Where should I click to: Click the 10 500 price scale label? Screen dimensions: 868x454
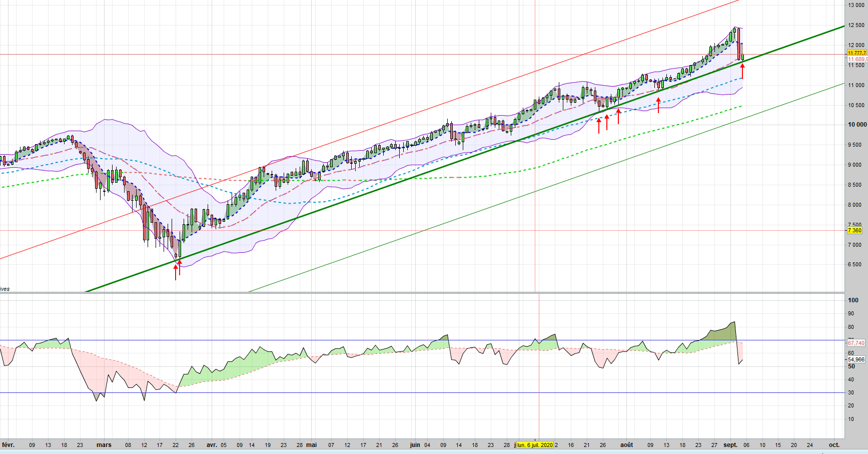pyautogui.click(x=856, y=105)
